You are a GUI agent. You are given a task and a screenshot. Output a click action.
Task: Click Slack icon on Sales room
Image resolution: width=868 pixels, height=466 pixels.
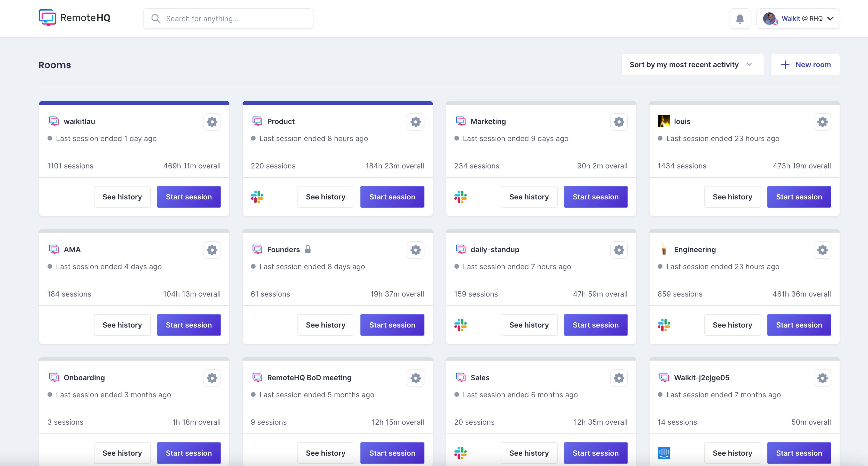461,453
